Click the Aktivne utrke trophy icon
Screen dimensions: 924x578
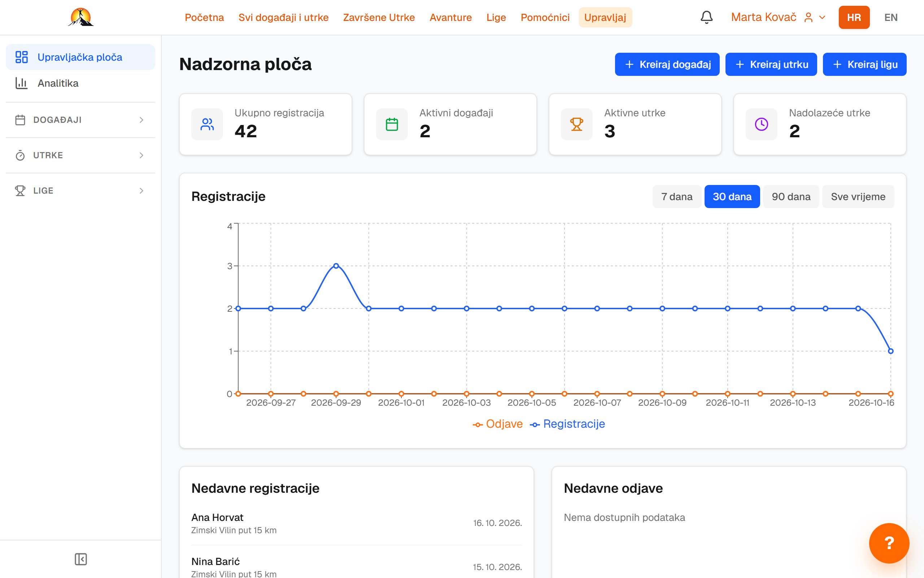pos(576,124)
